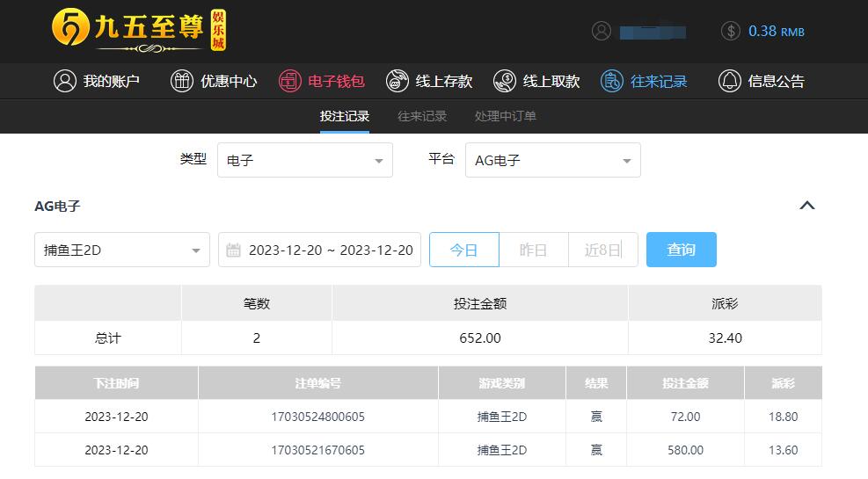868x479 pixels.
Task: Switch to 处理中订单 tab
Action: point(506,116)
